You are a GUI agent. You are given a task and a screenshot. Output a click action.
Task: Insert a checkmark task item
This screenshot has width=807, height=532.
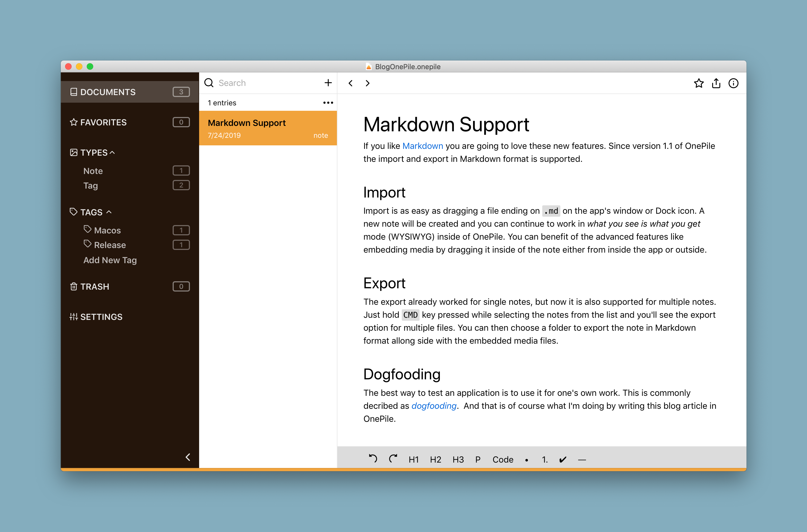562,459
